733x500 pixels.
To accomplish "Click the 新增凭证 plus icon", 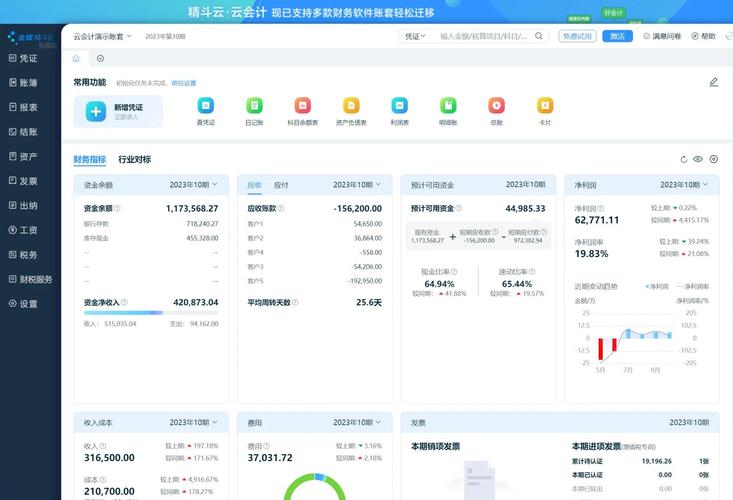I will [x=96, y=112].
